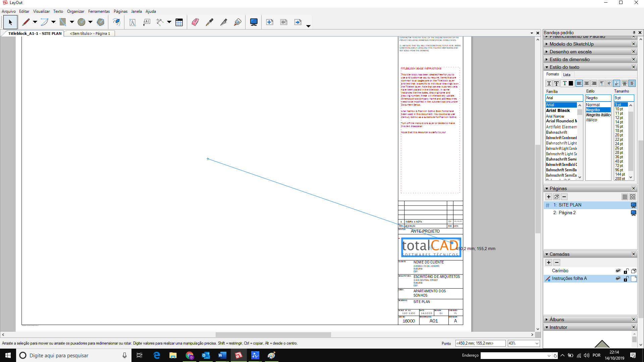Screen dimensions: 644x362
Task: Open the zoom level 43% dropdown
Action: [x=537, y=343]
